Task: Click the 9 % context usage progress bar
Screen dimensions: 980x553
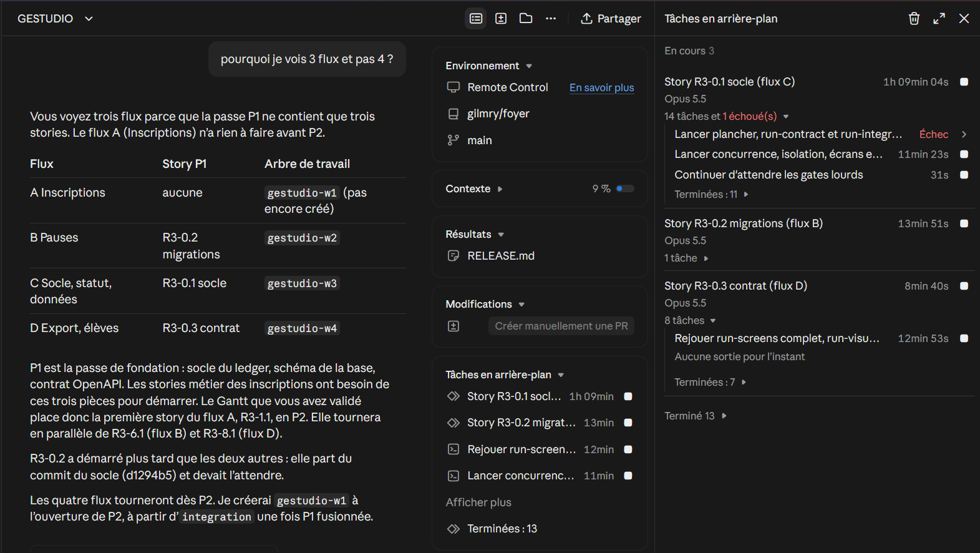Action: pos(625,188)
